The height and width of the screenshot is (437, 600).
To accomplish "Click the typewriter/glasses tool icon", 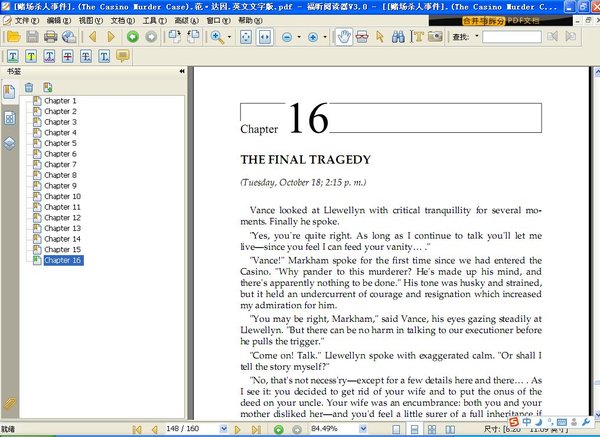I will [362, 37].
